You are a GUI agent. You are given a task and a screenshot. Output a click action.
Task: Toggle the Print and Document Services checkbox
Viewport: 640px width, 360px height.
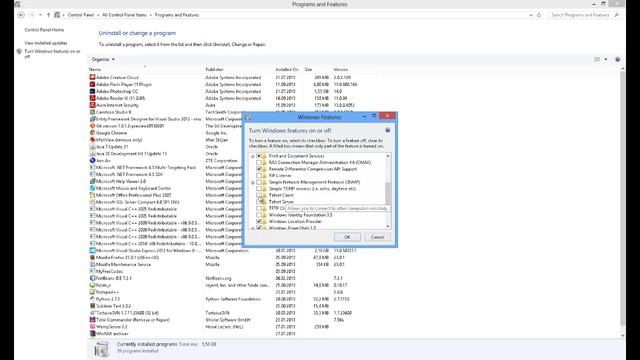pyautogui.click(x=259, y=156)
